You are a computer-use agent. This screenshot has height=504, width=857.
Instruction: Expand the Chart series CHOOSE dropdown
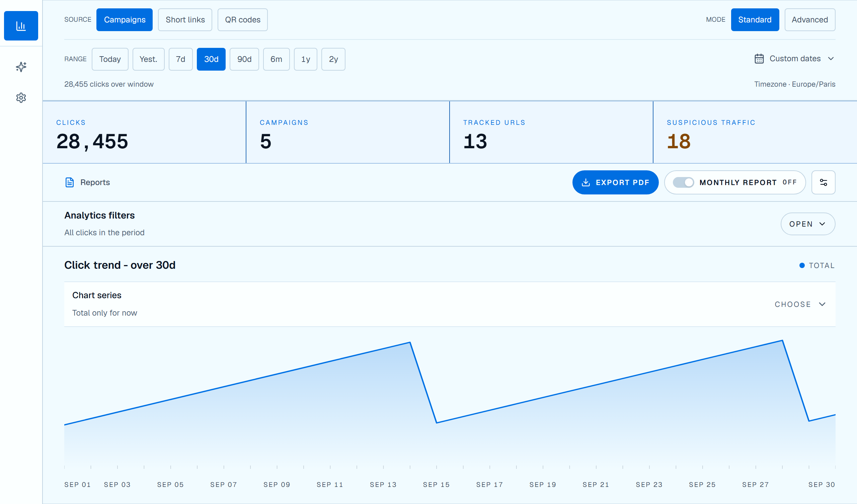(x=800, y=304)
